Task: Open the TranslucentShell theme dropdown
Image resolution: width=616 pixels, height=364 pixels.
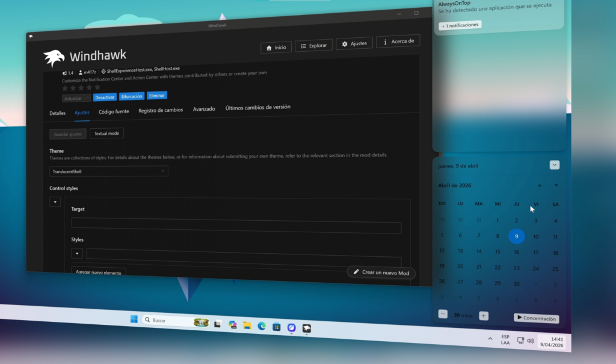Action: 108,171
